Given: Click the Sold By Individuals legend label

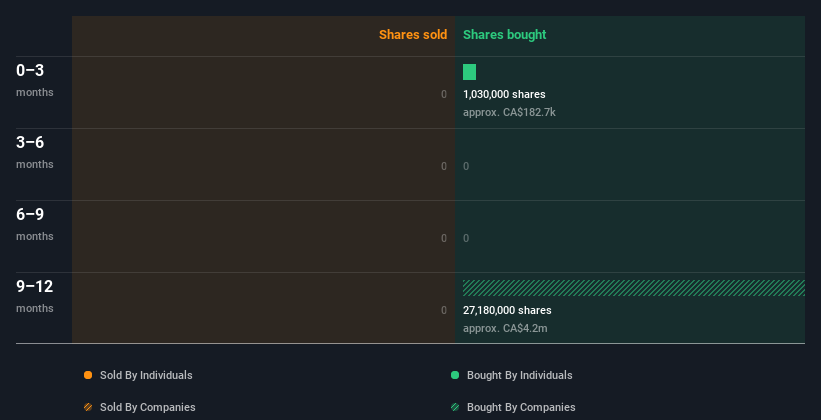Looking at the screenshot, I should (146, 375).
